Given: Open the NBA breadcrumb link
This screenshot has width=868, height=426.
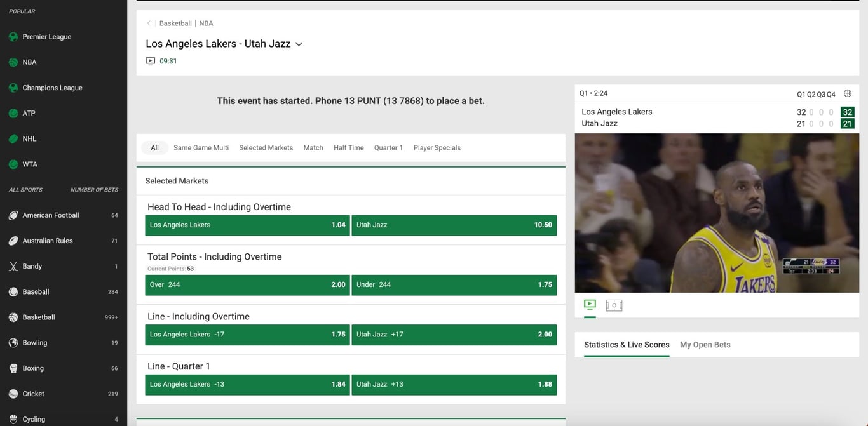Looking at the screenshot, I should pos(206,23).
